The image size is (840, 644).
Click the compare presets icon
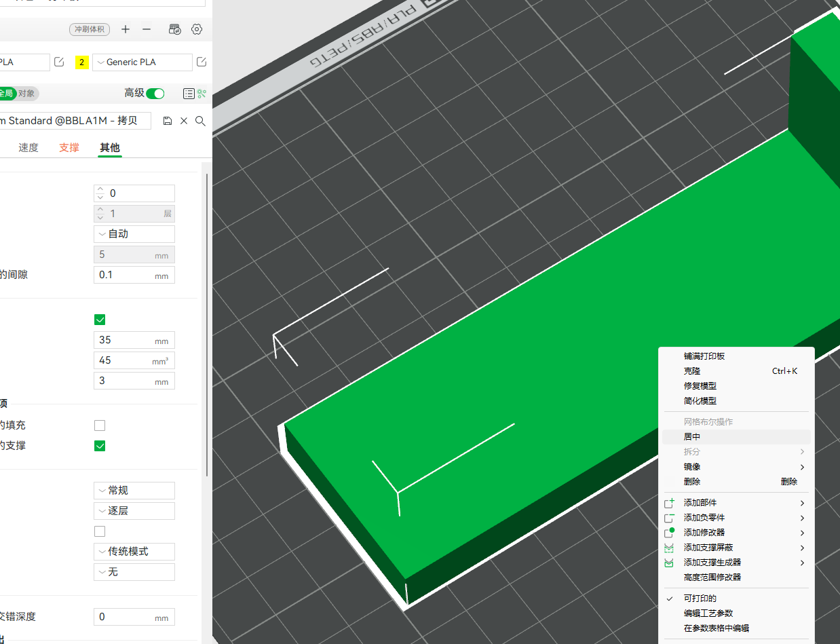click(189, 94)
